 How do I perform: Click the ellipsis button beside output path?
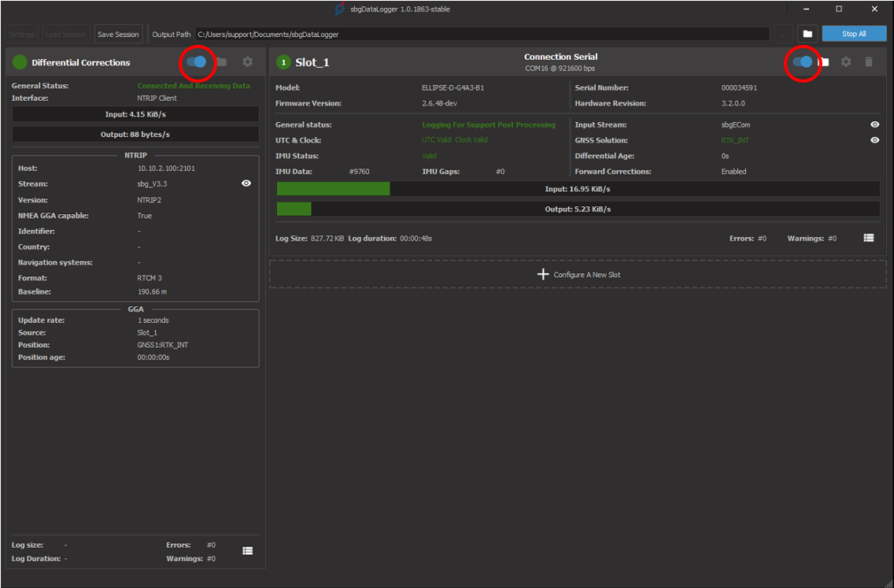click(782, 34)
